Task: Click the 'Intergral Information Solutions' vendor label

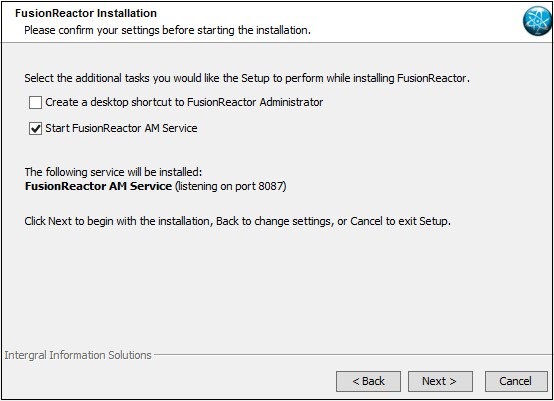Action: 78,355
